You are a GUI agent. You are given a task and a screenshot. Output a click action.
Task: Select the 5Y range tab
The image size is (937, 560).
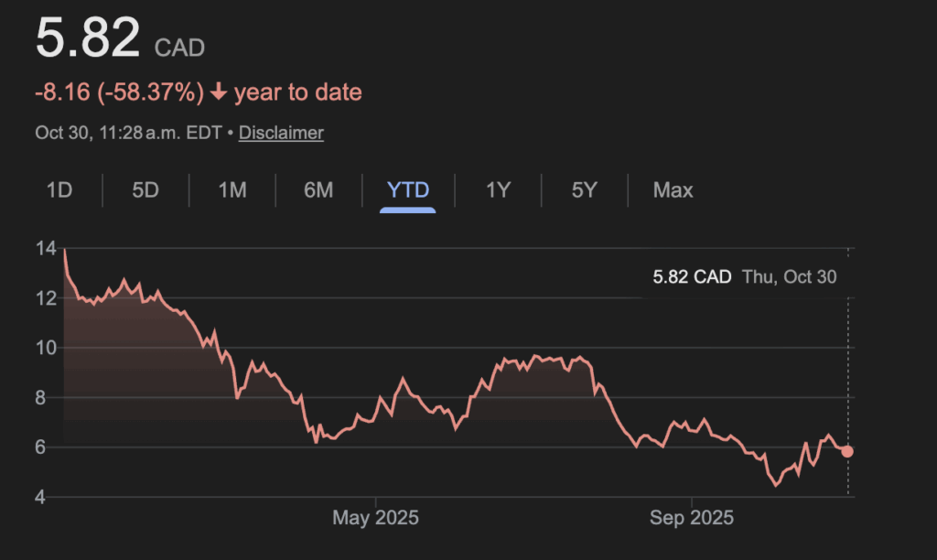(x=585, y=190)
